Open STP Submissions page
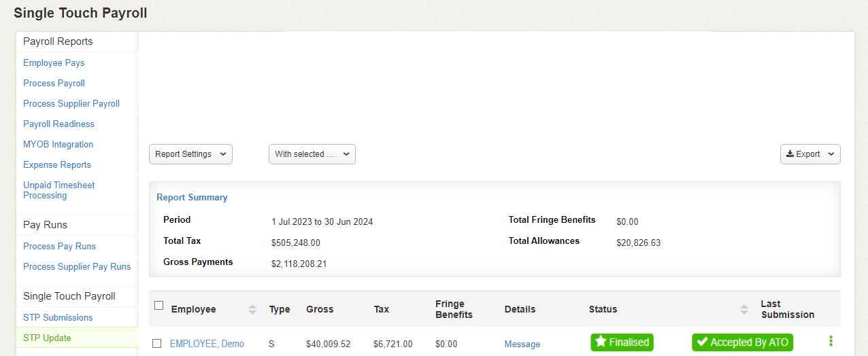This screenshot has width=868, height=356. (58, 317)
